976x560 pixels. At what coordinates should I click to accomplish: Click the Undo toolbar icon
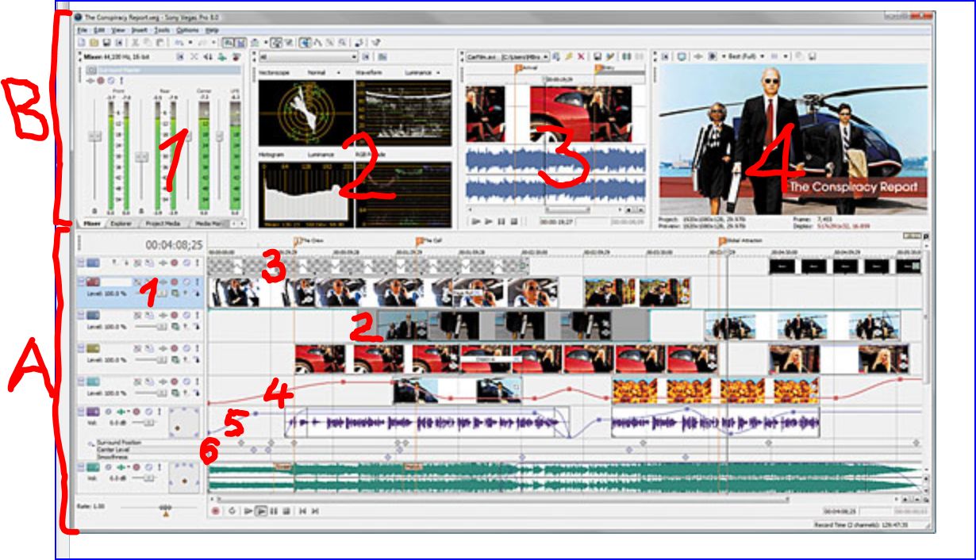click(179, 43)
